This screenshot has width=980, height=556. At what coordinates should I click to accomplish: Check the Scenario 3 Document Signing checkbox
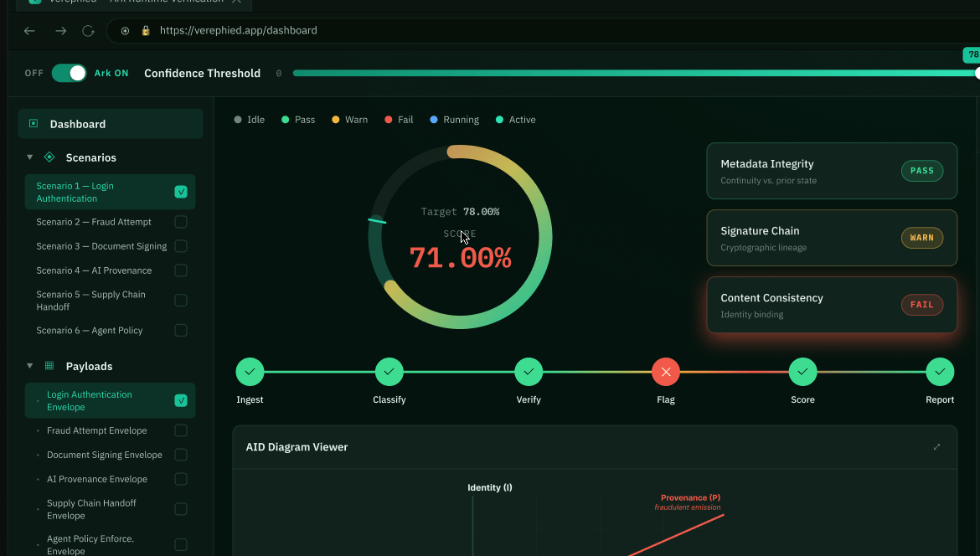click(x=181, y=246)
